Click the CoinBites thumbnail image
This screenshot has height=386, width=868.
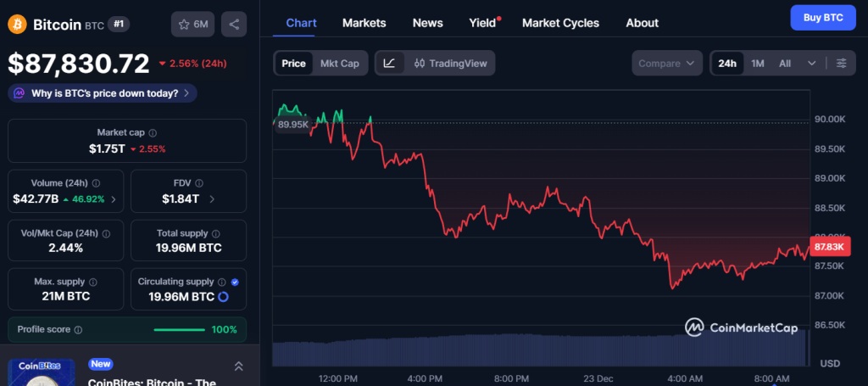(41, 372)
